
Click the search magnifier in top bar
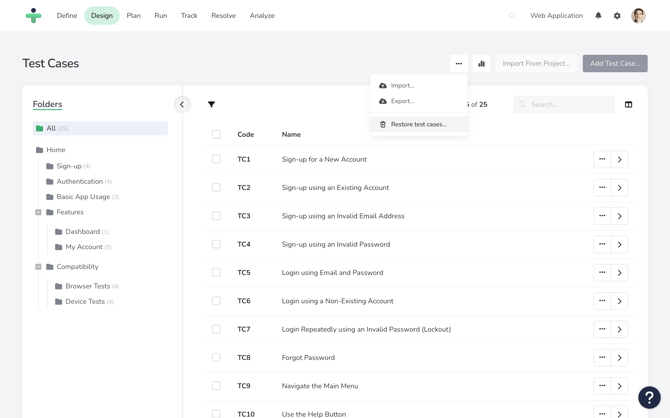(x=512, y=16)
